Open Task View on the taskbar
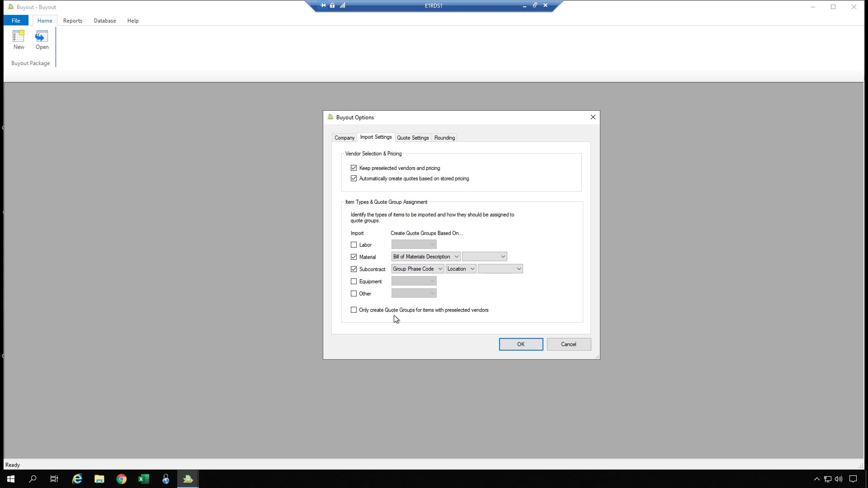The height and width of the screenshot is (488, 868). pyautogui.click(x=54, y=479)
